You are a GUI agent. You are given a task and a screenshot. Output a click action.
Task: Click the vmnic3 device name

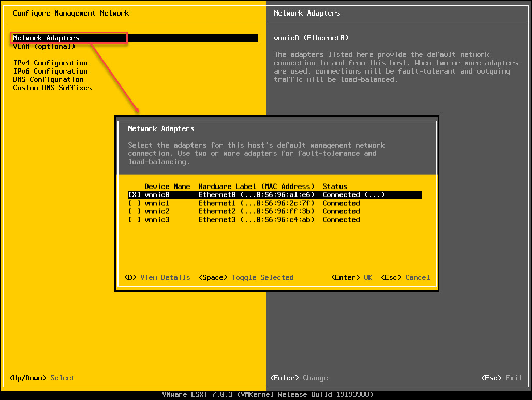click(157, 220)
